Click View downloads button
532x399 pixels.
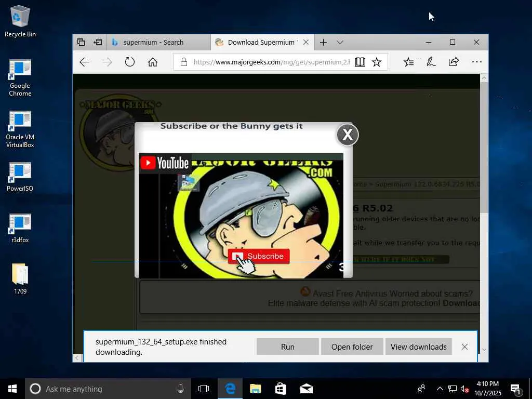click(x=418, y=347)
